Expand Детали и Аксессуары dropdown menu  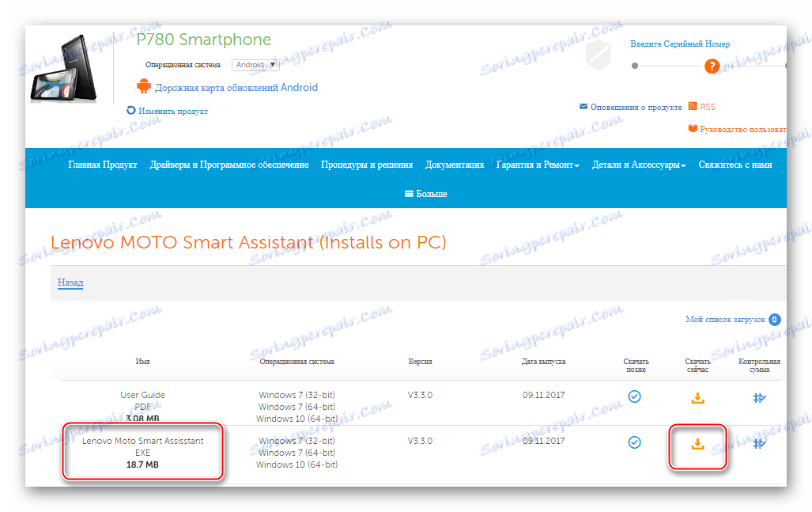(x=639, y=165)
